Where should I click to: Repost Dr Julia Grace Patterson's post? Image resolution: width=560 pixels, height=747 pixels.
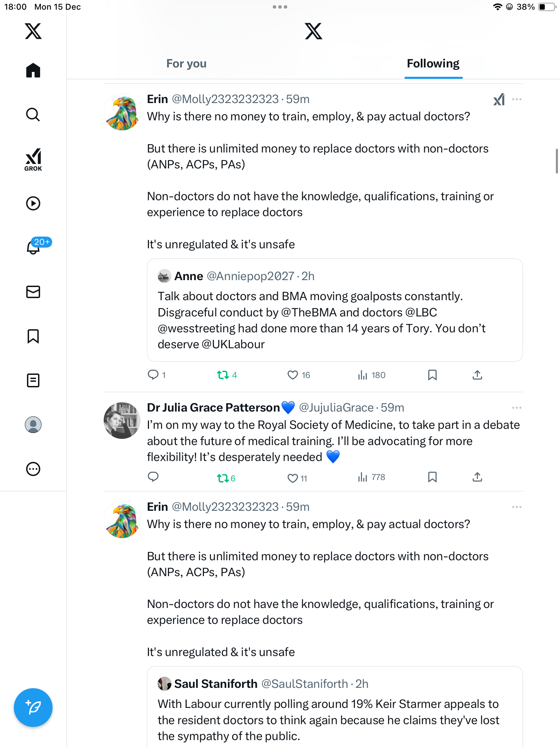click(223, 478)
